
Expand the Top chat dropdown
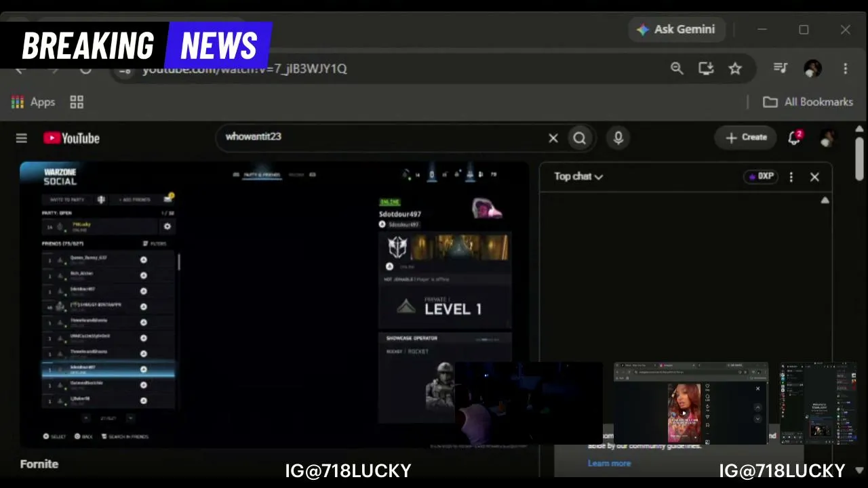(578, 176)
